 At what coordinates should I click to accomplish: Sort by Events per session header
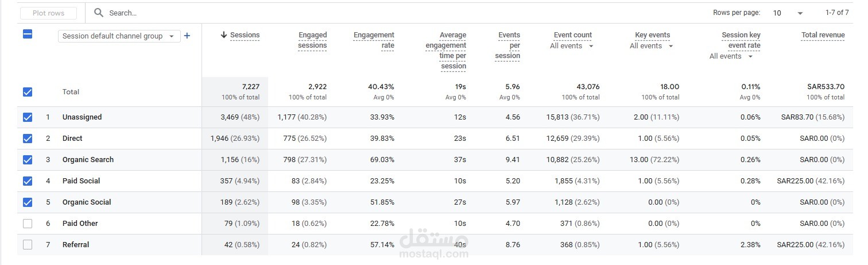[507, 45]
